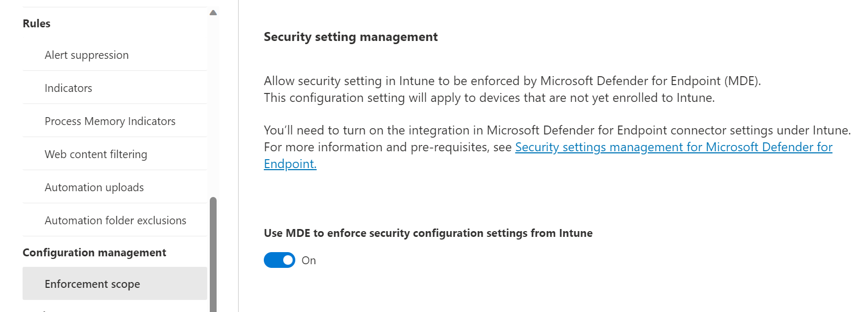This screenshot has width=868, height=312.
Task: Open Automation uploads settings
Action: 94,187
